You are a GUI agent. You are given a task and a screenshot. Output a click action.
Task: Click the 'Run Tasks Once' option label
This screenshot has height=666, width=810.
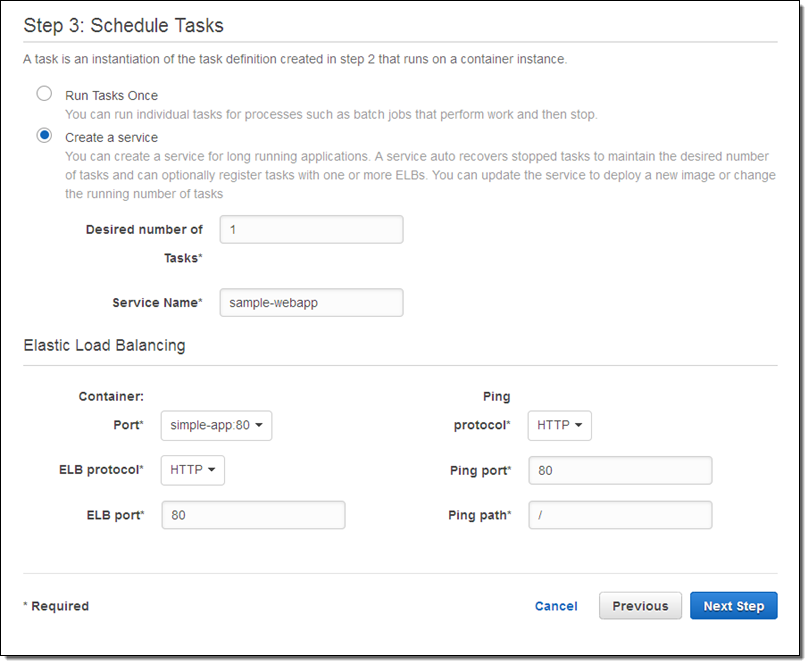111,96
